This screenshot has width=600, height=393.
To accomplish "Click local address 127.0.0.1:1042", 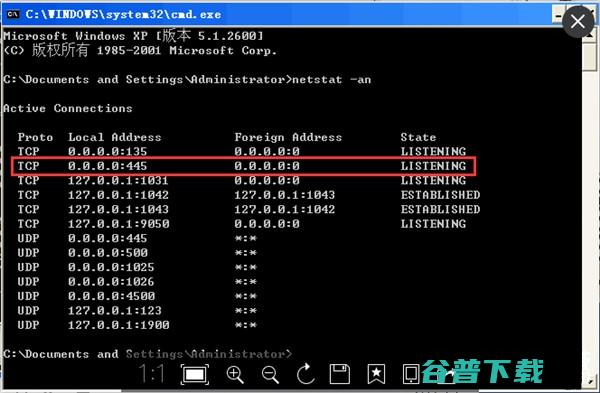I will 118,195.
